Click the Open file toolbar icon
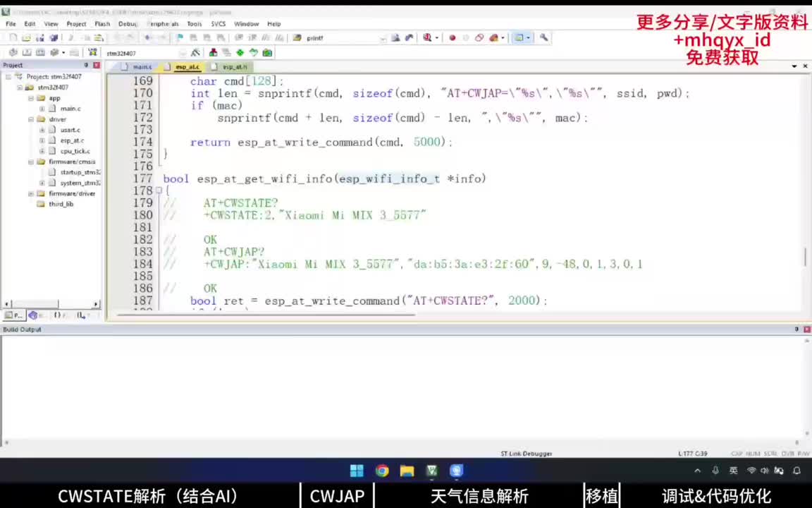 coord(26,38)
